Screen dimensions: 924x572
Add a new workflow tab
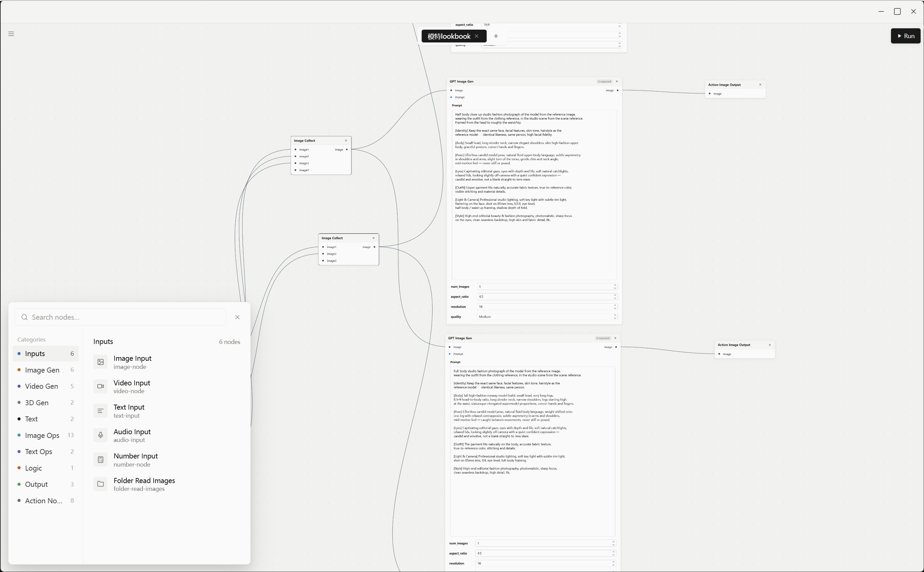496,36
